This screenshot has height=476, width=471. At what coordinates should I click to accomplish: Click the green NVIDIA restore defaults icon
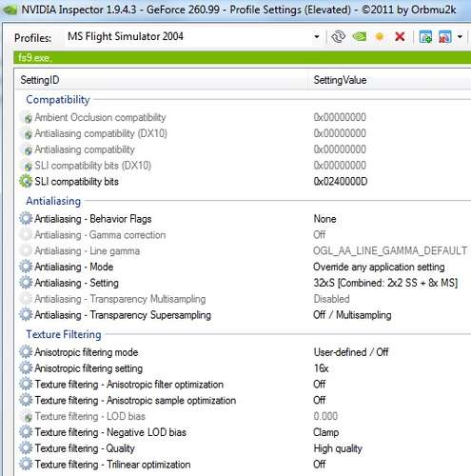click(x=360, y=37)
